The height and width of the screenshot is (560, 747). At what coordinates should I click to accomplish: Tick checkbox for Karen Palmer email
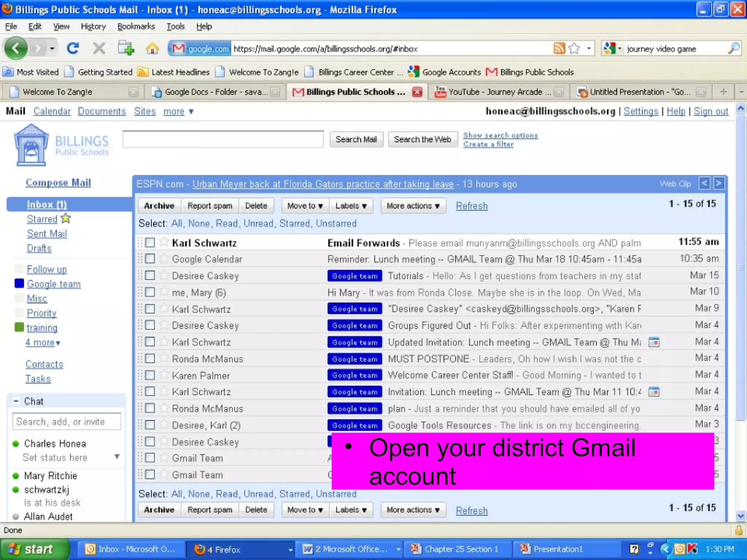[x=150, y=375]
